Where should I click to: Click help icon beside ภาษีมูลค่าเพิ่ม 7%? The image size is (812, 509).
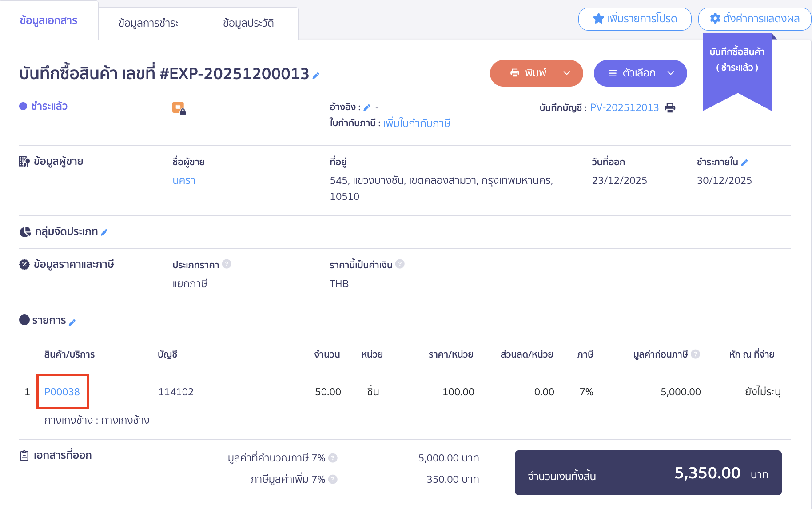[x=333, y=479]
